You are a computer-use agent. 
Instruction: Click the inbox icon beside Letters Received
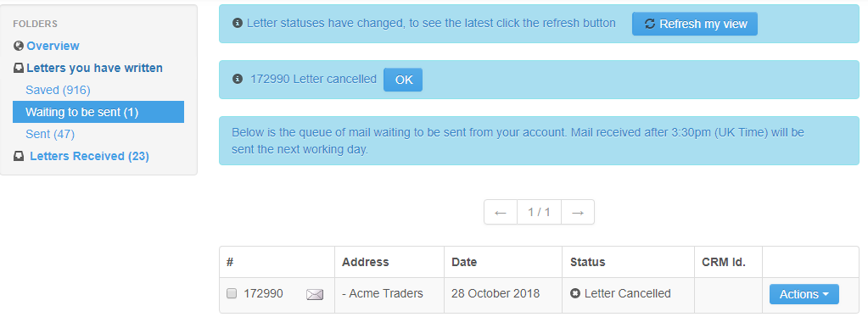coord(19,157)
